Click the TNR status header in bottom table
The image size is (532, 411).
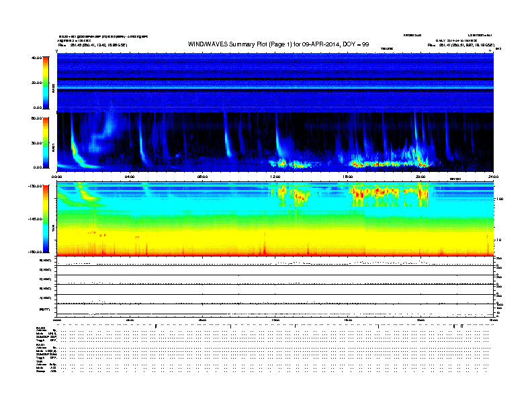tap(39, 362)
